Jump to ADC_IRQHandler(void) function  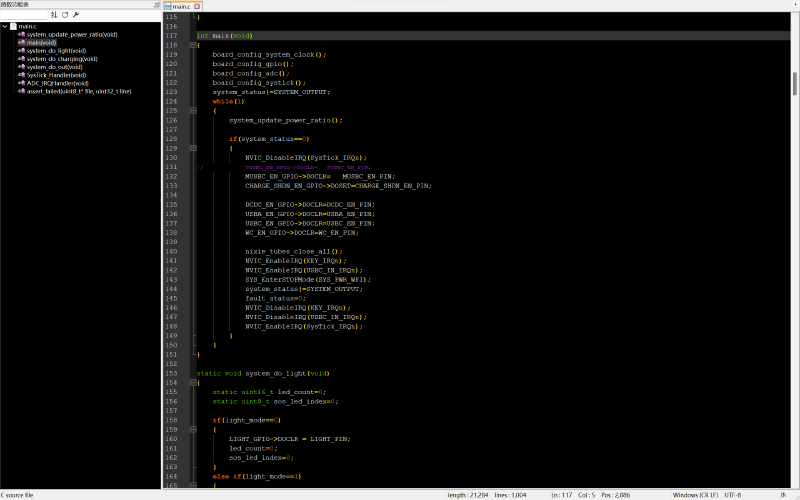pos(58,83)
